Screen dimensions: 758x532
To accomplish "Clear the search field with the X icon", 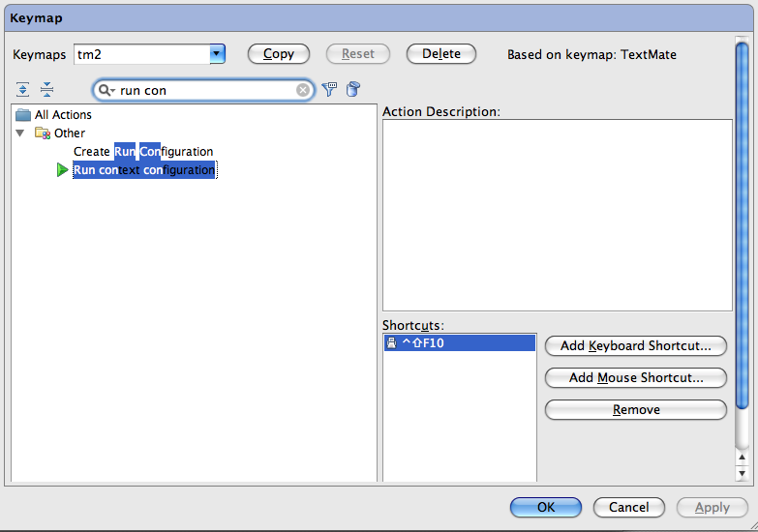I will tap(303, 90).
